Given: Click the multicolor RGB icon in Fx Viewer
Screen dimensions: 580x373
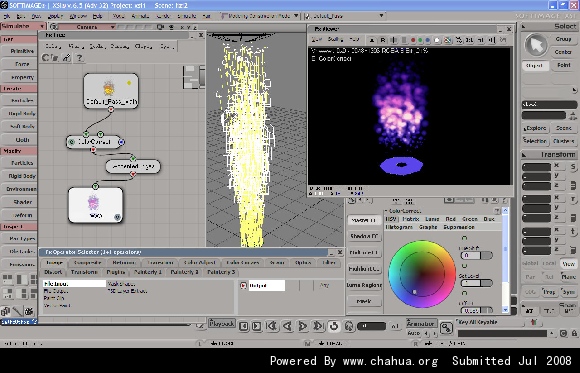Looking at the screenshot, I should tap(448, 40).
